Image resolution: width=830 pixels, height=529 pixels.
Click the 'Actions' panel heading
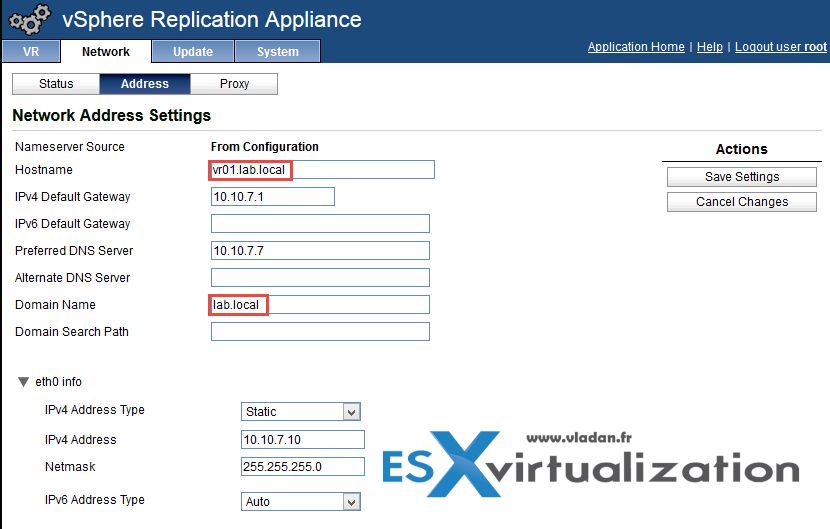pyautogui.click(x=742, y=149)
